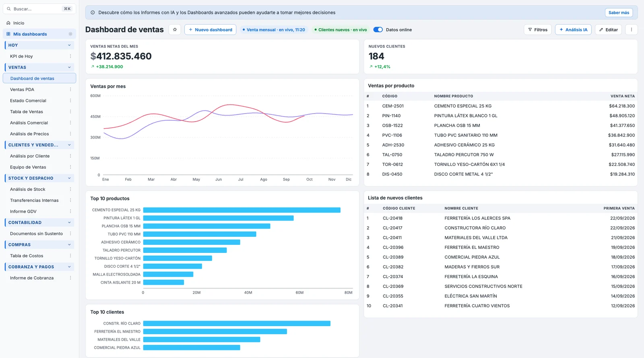Open options dots for Transferencias Internas
The height and width of the screenshot is (358, 644).
(x=70, y=200)
